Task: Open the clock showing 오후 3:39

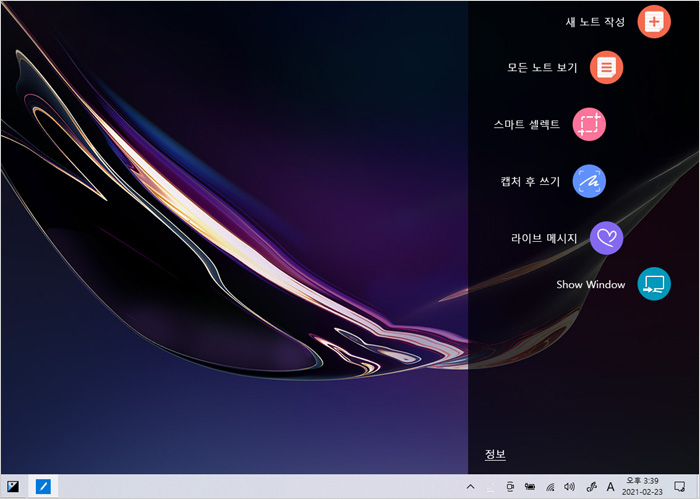Action: tap(642, 487)
